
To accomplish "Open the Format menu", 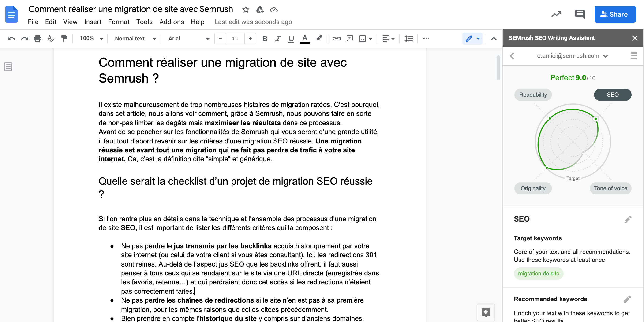I will (119, 22).
